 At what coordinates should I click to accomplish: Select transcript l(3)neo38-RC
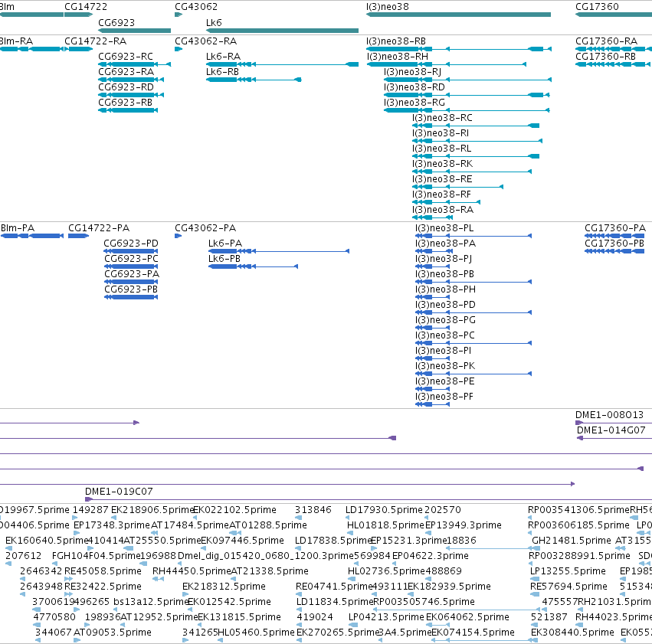442,118
